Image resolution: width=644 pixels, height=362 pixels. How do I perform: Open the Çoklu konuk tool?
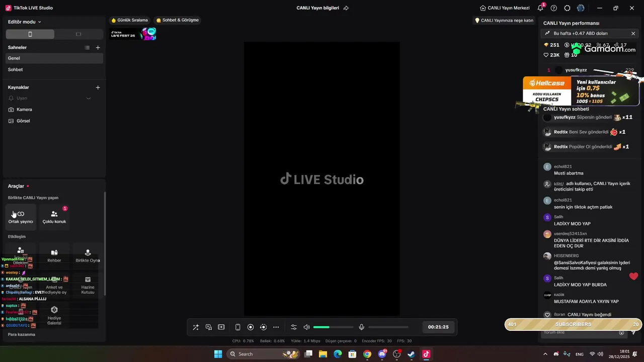54,217
